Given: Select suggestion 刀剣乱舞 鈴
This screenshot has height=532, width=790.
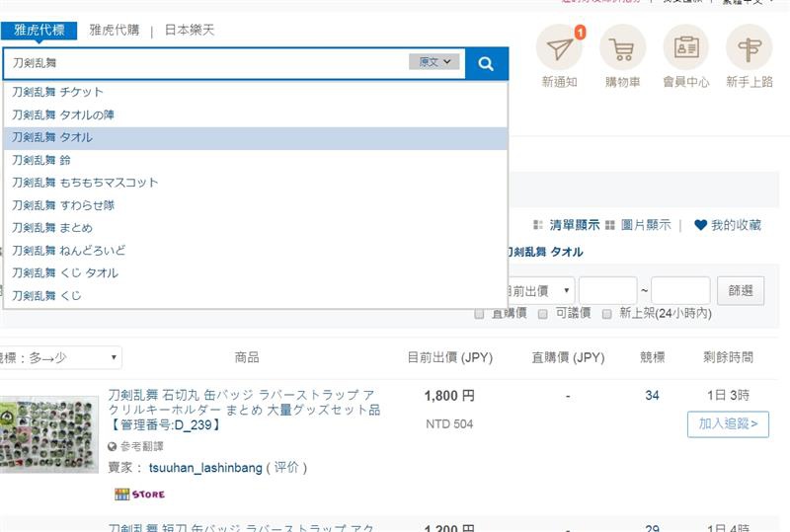Looking at the screenshot, I should coord(255,160).
